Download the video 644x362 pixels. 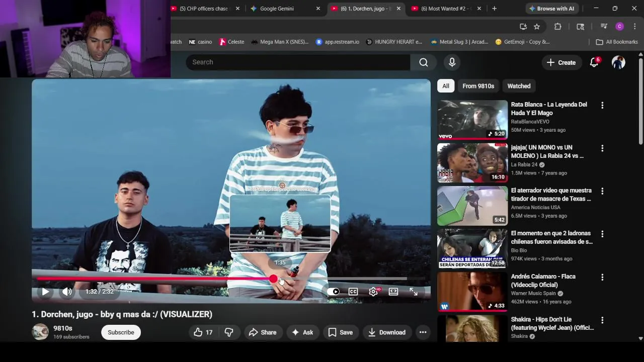pos(386,332)
